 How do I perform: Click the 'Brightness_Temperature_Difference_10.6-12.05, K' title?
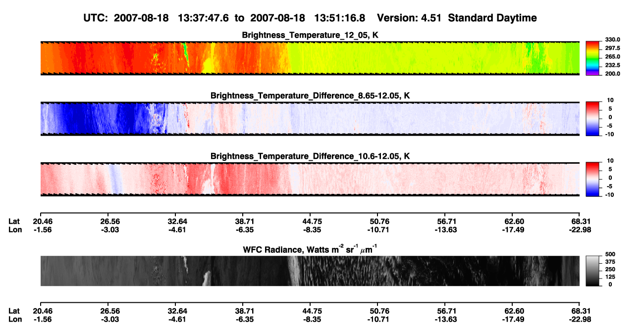[310, 156]
